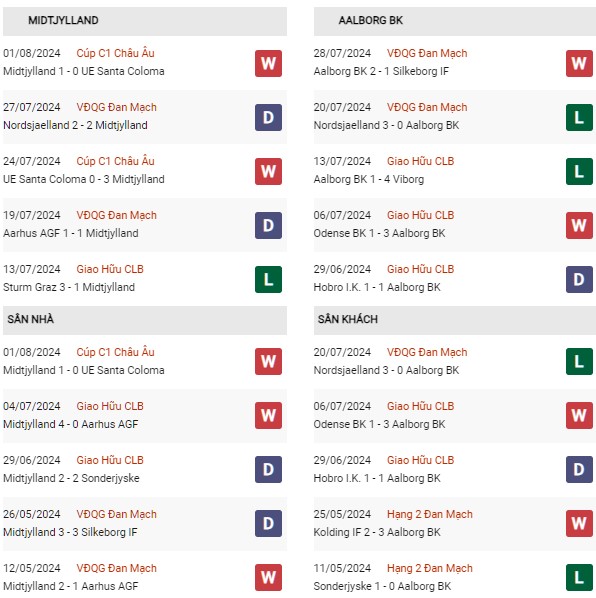
Task: Click L badge for Aalborg BK 1-4 Viborg
Action: click(x=579, y=172)
